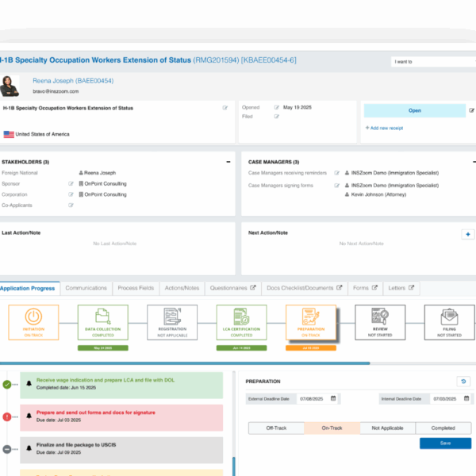Open the 'I want to' dropdown
Viewport: 476px width, 476px height.
click(432, 61)
